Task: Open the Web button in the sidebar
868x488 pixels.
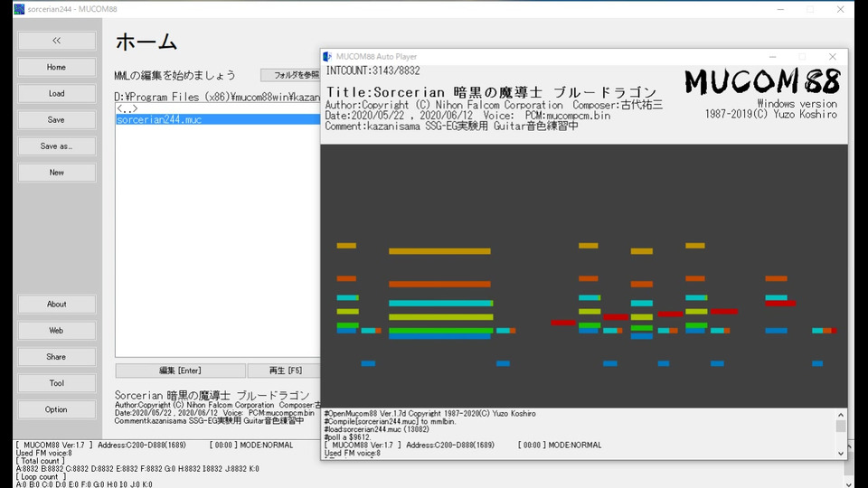Action: (56, 331)
